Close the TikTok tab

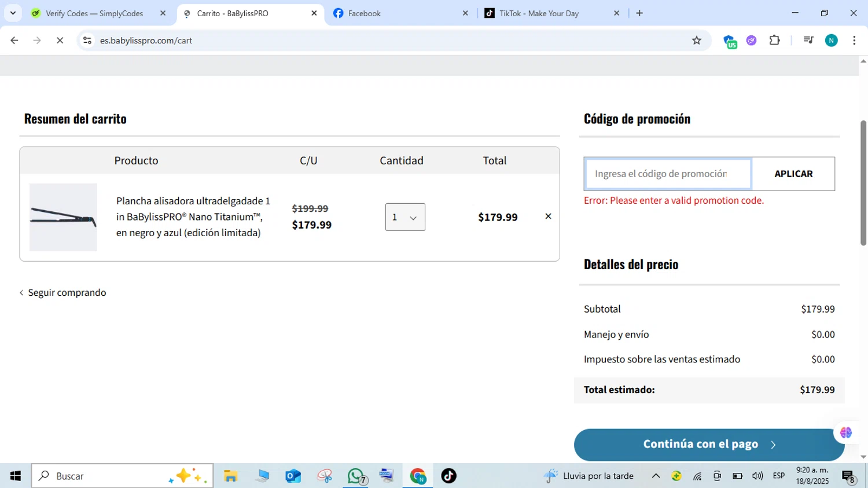pos(617,13)
